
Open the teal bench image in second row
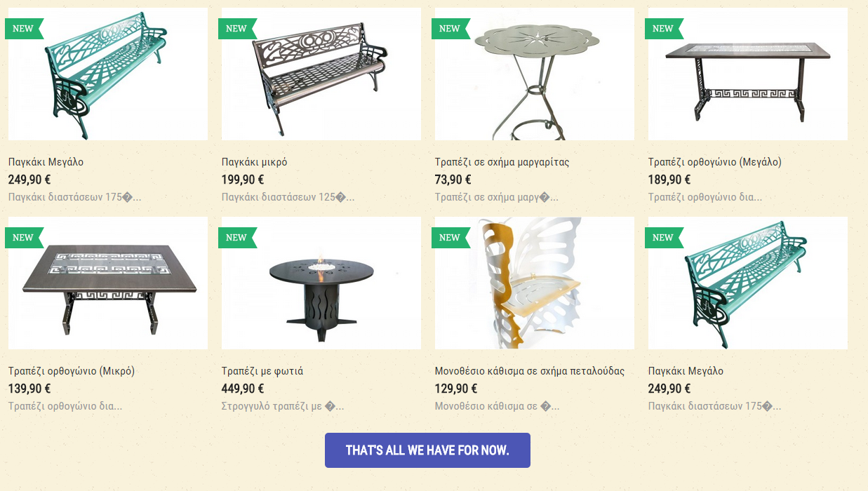click(x=748, y=283)
